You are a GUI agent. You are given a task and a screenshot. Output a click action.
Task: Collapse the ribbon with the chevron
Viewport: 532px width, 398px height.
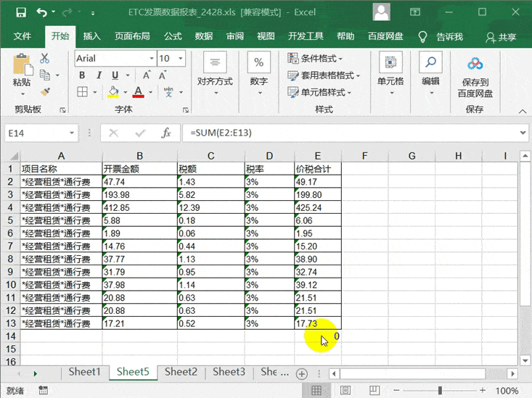coord(523,111)
